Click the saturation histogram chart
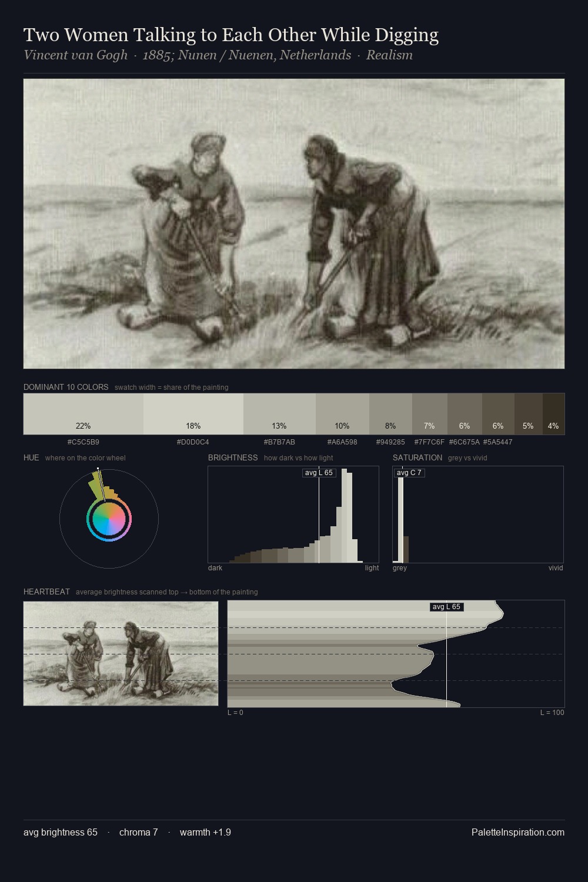The image size is (588, 882). pyautogui.click(x=478, y=514)
